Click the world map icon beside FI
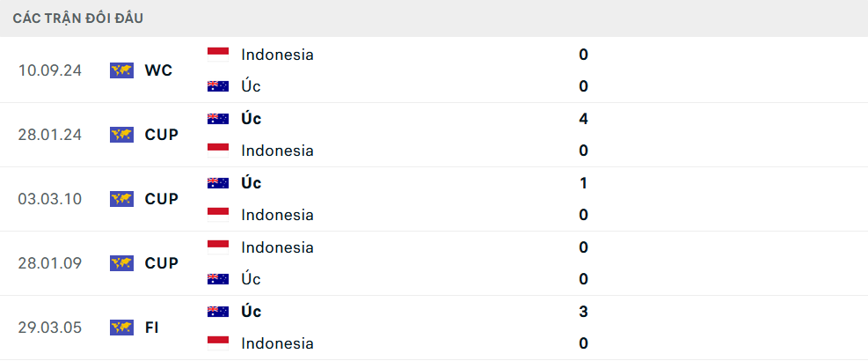Screen dimensions: 868x361 [x=121, y=328]
